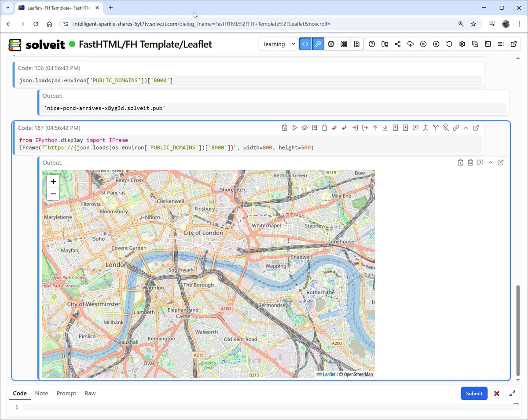The height and width of the screenshot is (420, 528).
Task: Click the cloud upload icon in header
Action: click(x=411, y=44)
